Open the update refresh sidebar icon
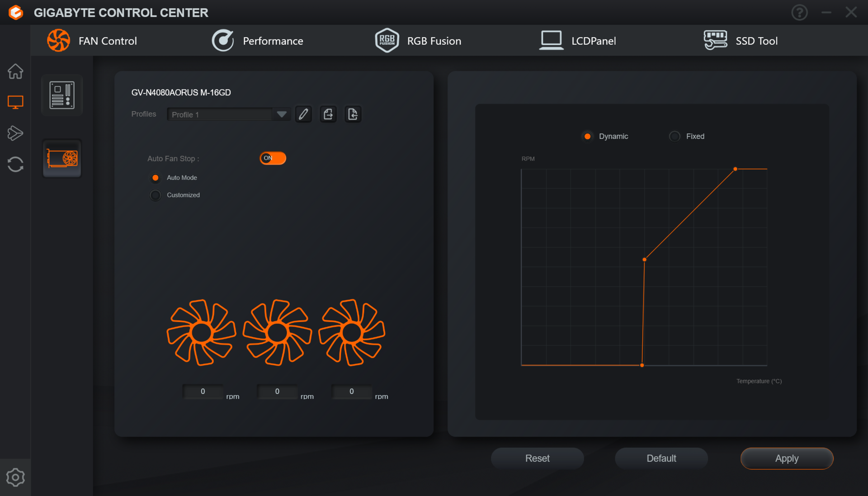The height and width of the screenshot is (496, 868). pyautogui.click(x=15, y=164)
